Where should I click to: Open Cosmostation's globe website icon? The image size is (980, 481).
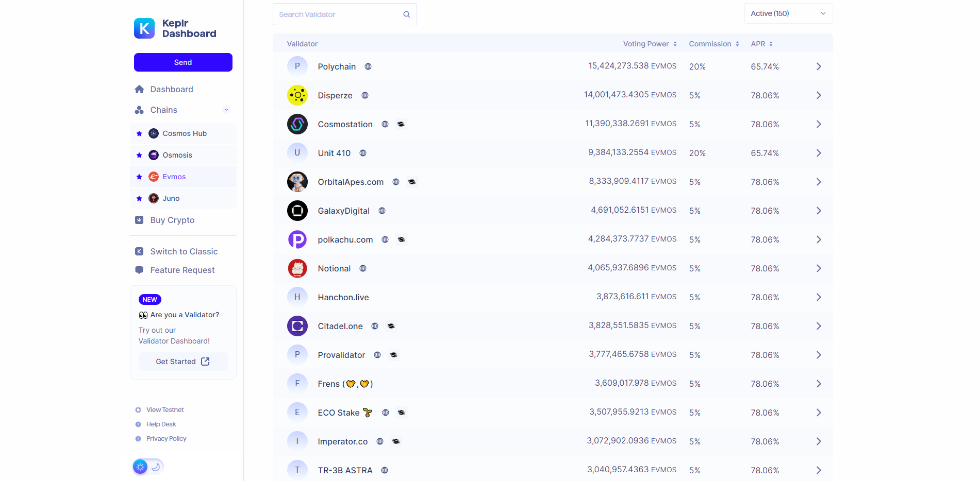click(x=385, y=124)
